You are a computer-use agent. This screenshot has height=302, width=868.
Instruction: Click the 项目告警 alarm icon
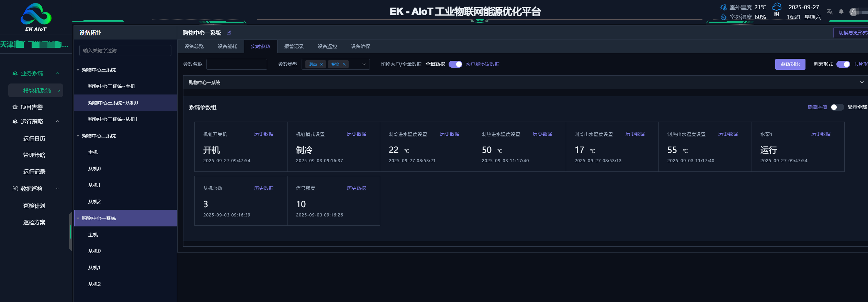(15, 107)
